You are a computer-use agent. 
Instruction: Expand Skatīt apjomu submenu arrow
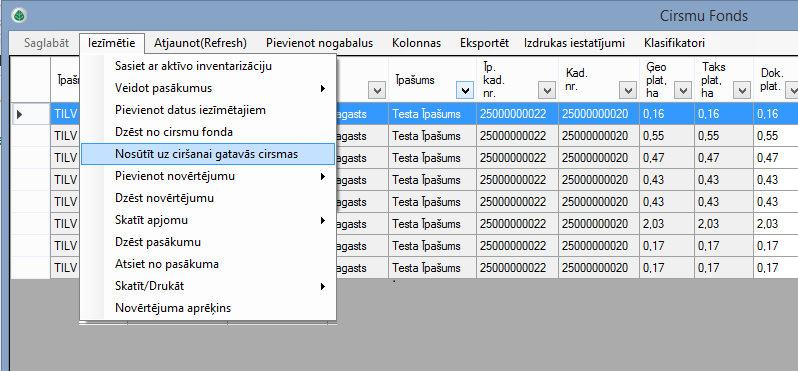pyautogui.click(x=323, y=220)
